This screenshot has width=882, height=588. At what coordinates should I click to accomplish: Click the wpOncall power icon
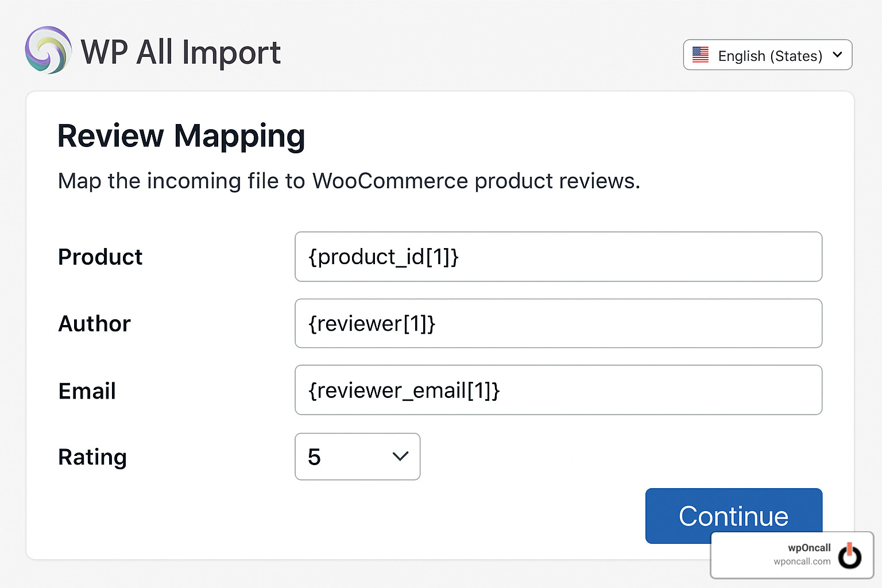click(849, 555)
